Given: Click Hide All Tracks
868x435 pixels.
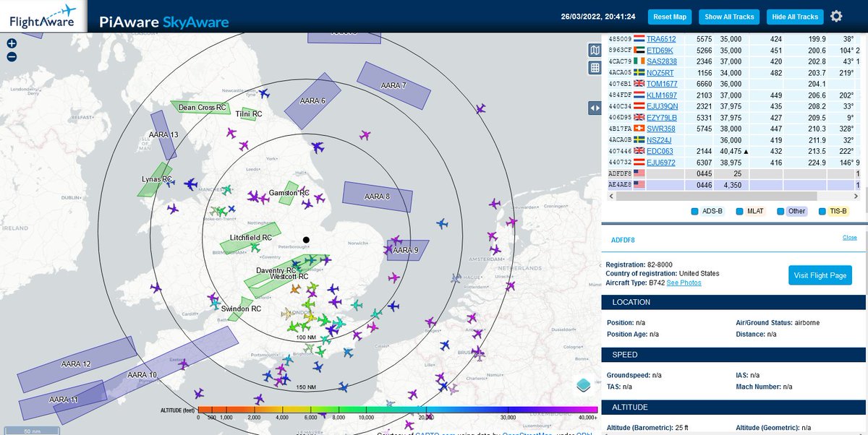Looking at the screenshot, I should pos(795,17).
